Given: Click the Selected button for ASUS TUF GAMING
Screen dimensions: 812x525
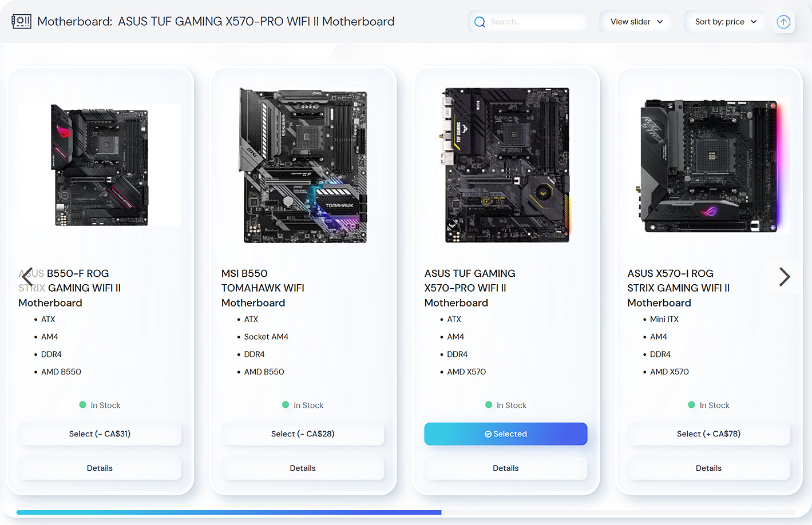Looking at the screenshot, I should [506, 434].
